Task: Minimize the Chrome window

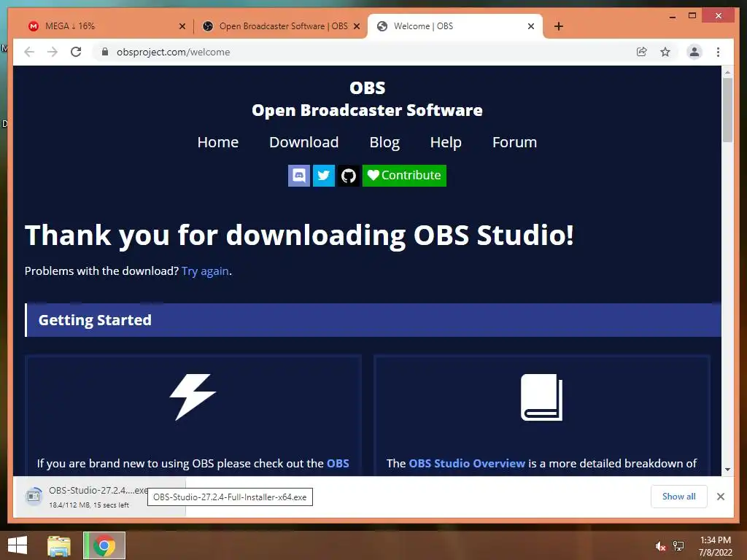Action: 672,16
